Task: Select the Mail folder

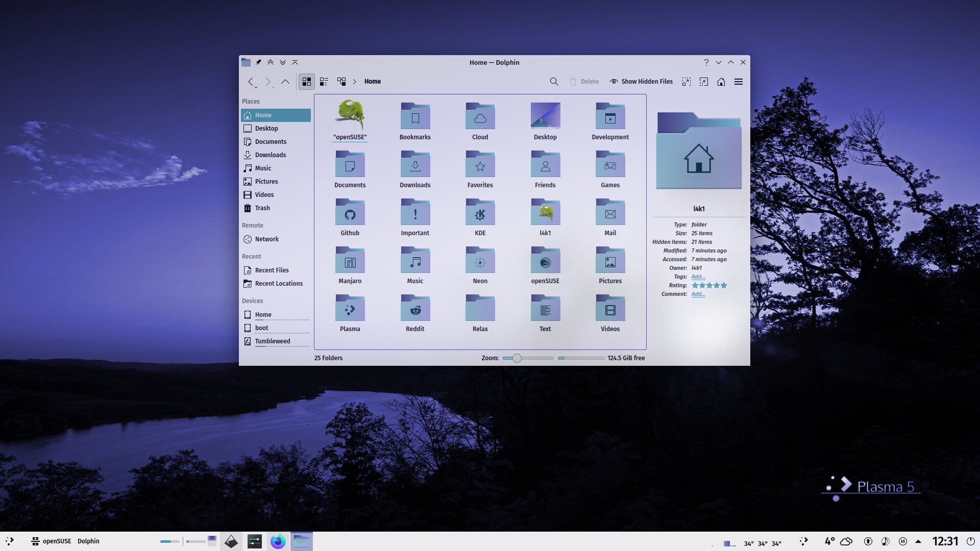Action: tap(610, 217)
